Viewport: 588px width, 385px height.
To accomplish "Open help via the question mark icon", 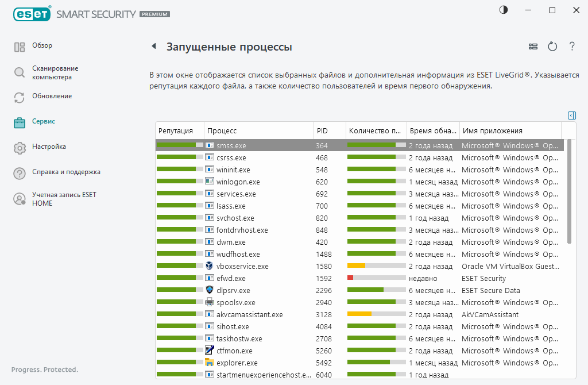I will (x=572, y=47).
